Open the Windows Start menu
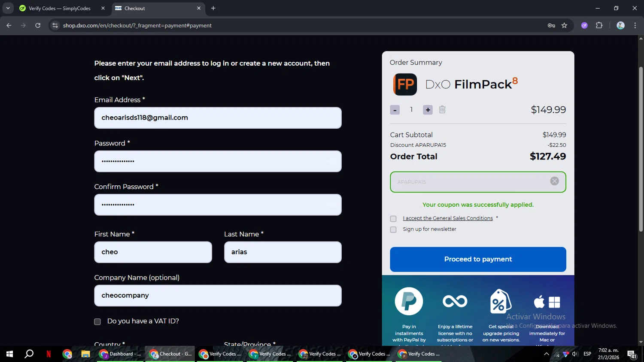644x362 pixels. (x=9, y=354)
